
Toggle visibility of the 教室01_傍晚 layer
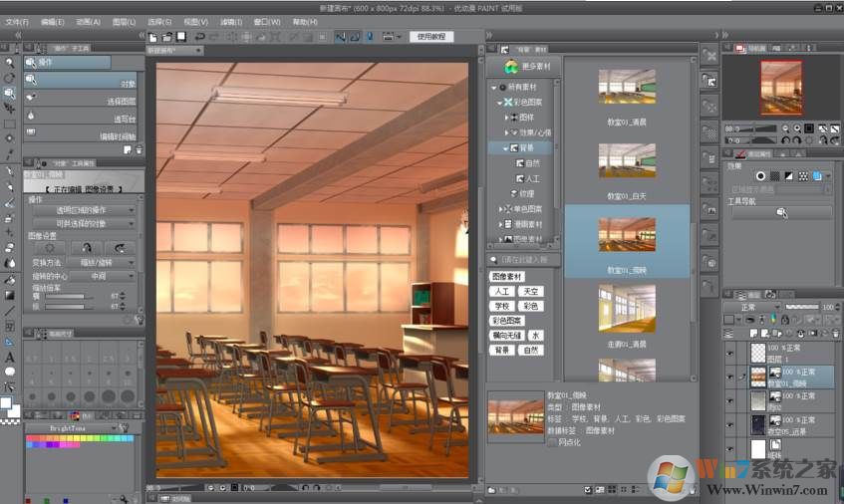(x=729, y=376)
